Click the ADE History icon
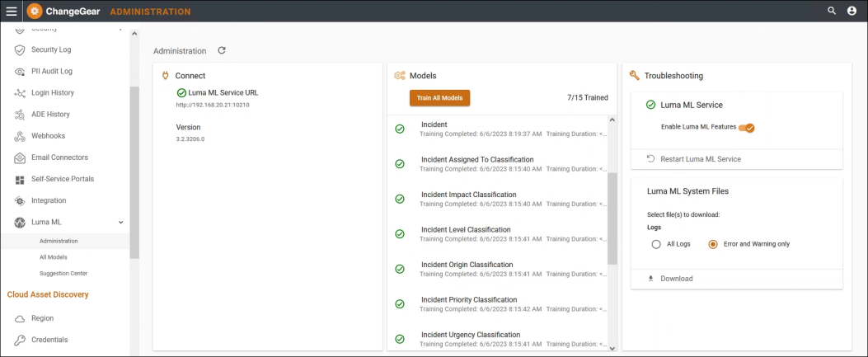Image resolution: width=868 pixels, height=357 pixels. 20,115
